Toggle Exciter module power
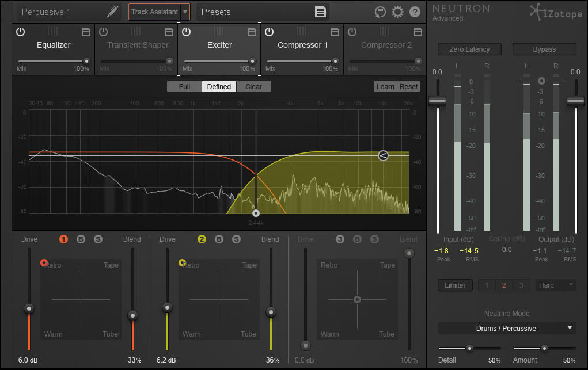 tap(187, 32)
